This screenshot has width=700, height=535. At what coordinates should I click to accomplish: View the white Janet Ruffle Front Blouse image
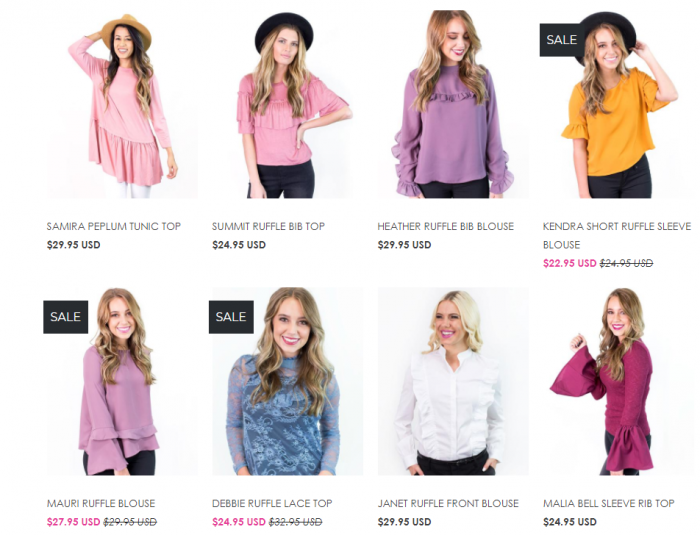453,381
